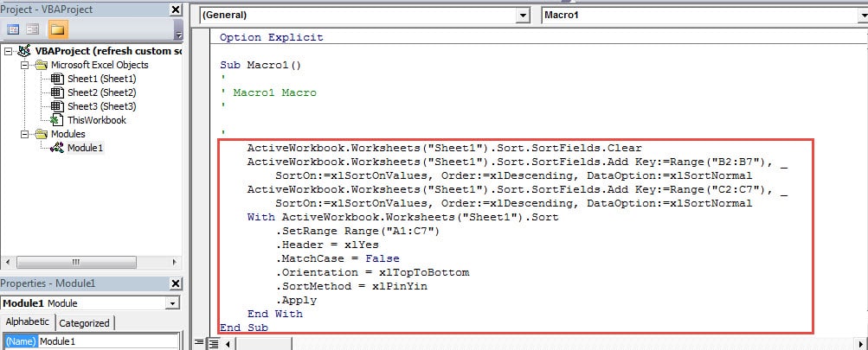Collapse the VBAProject root node
The height and width of the screenshot is (350, 868).
[9, 51]
